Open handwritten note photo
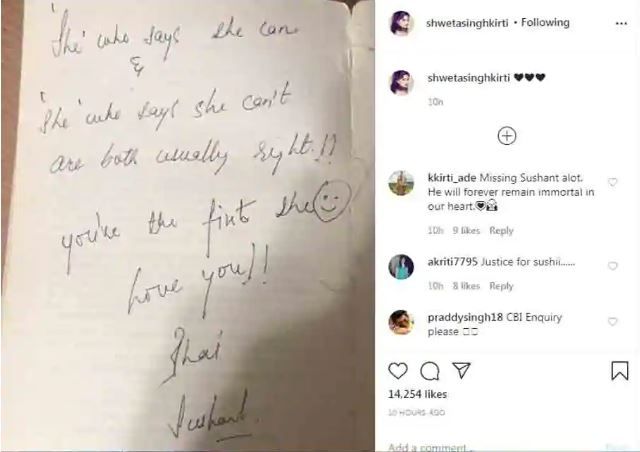 coord(188,226)
